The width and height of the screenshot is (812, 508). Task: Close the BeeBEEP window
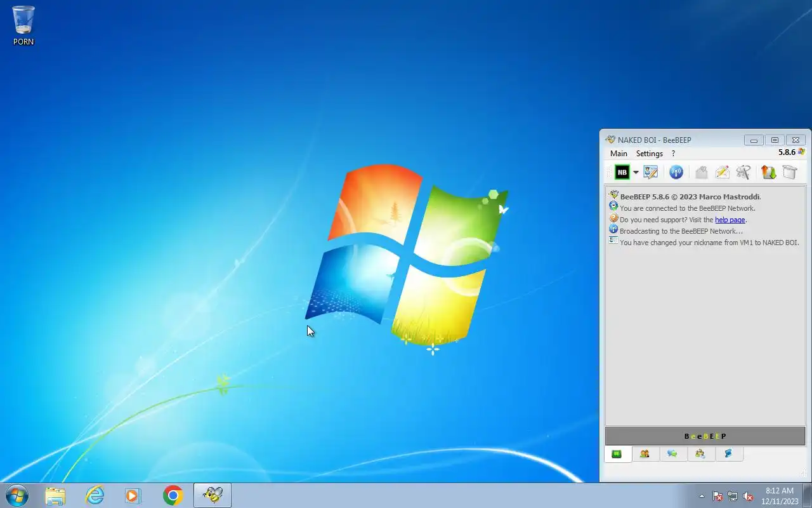796,140
